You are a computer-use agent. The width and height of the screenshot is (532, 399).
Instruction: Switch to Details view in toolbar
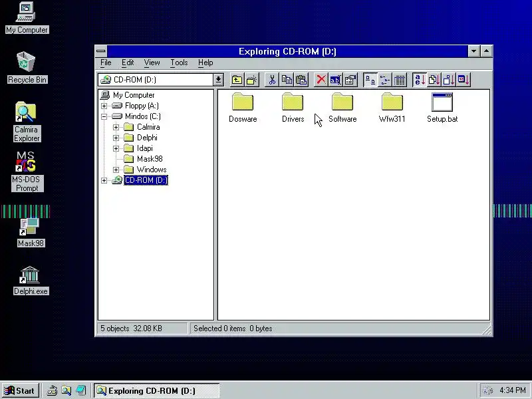400,80
